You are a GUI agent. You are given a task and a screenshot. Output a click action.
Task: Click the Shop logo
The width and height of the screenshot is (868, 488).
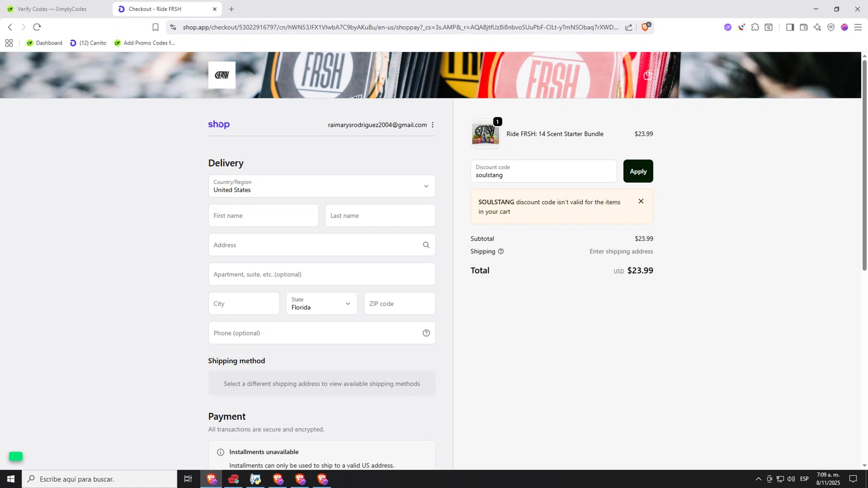coord(219,125)
